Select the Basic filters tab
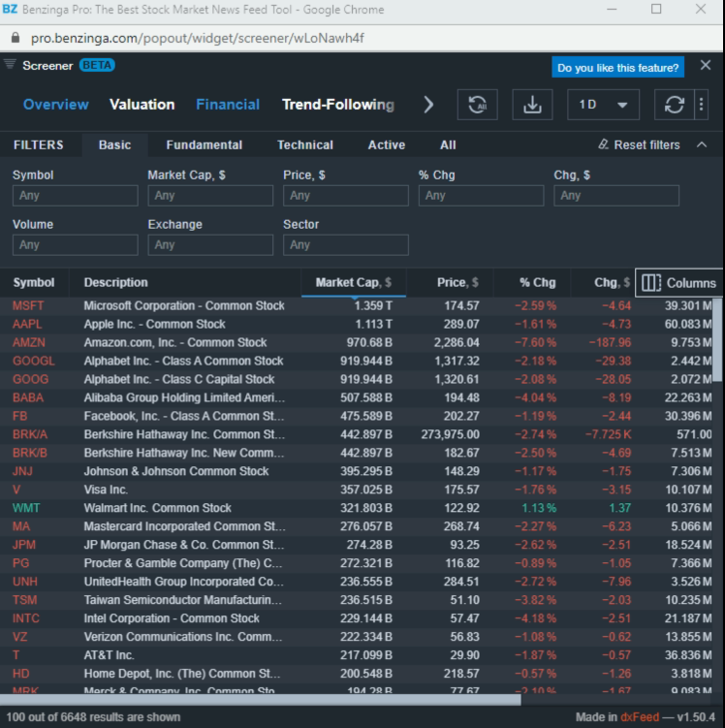Screen dimensions: 725x728 click(114, 144)
